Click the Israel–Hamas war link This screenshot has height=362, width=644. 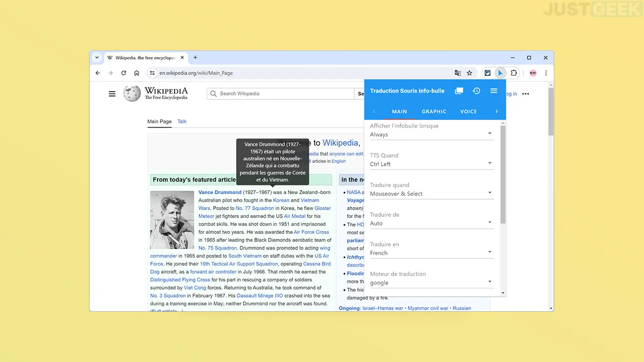(x=383, y=308)
